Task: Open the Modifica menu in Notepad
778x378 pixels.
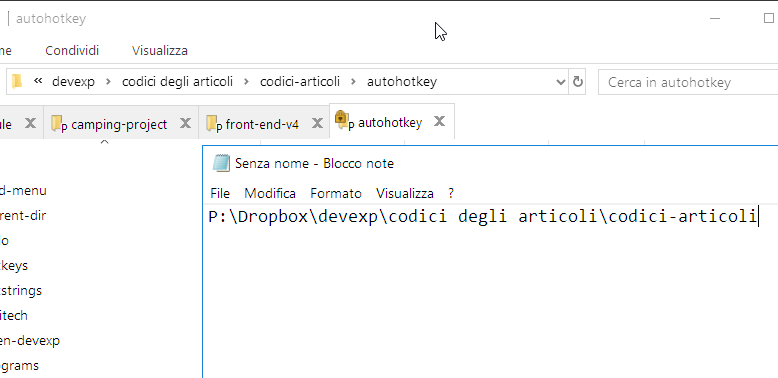Action: click(270, 193)
